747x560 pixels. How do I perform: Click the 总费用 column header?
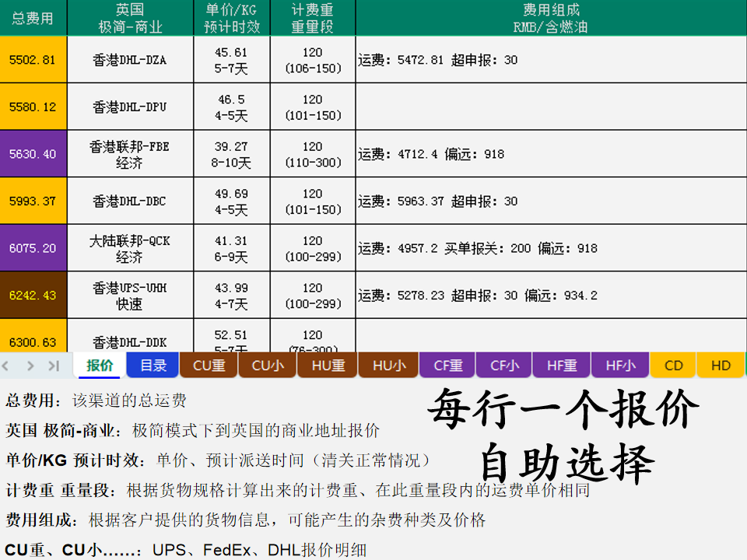tap(33, 18)
